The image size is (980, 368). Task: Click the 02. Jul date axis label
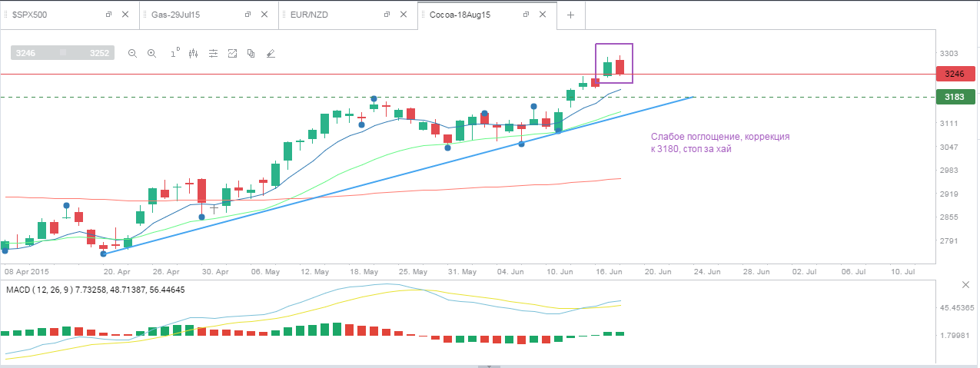[x=806, y=271]
